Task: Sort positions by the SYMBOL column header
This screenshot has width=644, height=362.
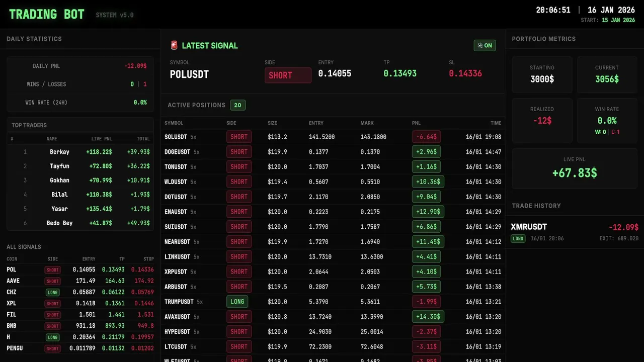Action: tap(174, 123)
